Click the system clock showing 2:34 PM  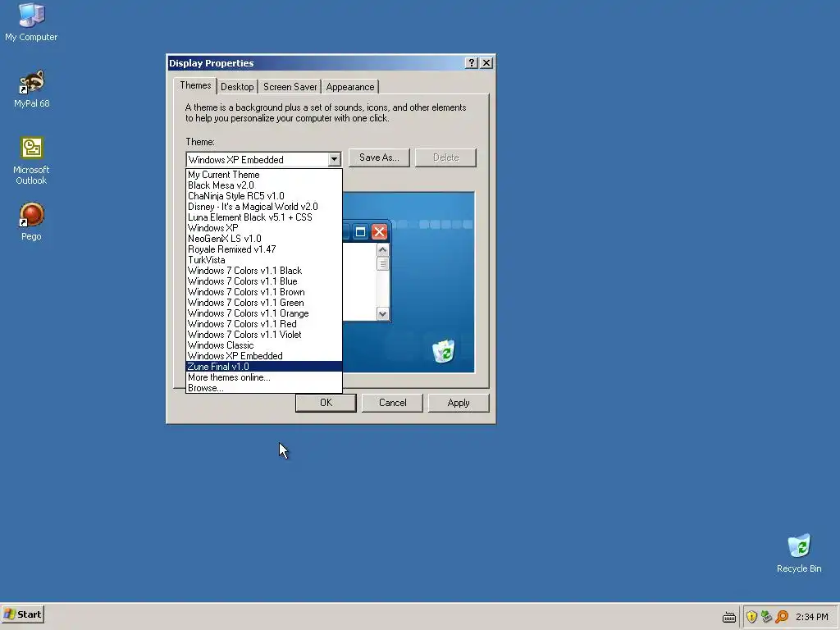pos(811,617)
